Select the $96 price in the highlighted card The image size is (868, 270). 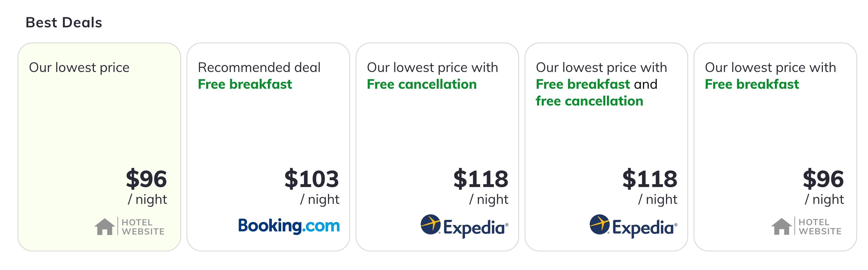click(x=146, y=179)
